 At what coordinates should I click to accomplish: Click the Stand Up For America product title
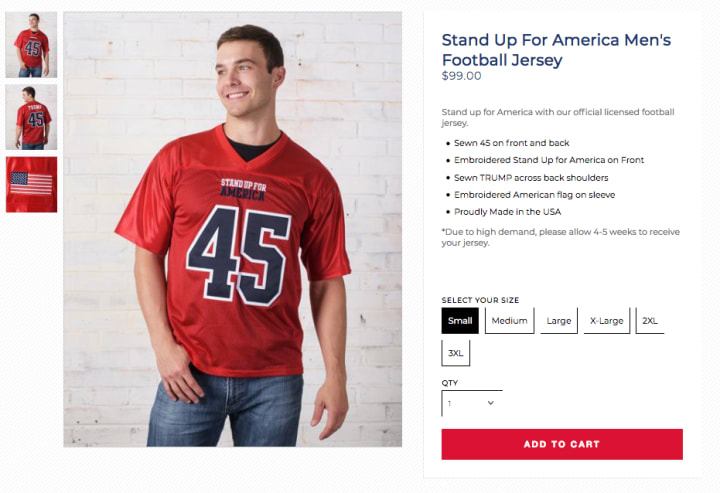[556, 50]
